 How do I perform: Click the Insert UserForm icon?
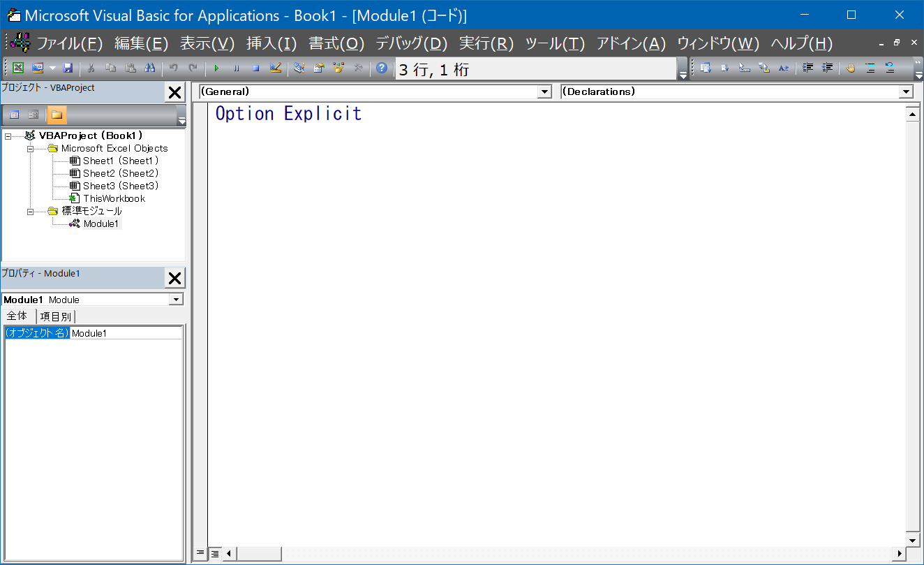click(x=37, y=68)
